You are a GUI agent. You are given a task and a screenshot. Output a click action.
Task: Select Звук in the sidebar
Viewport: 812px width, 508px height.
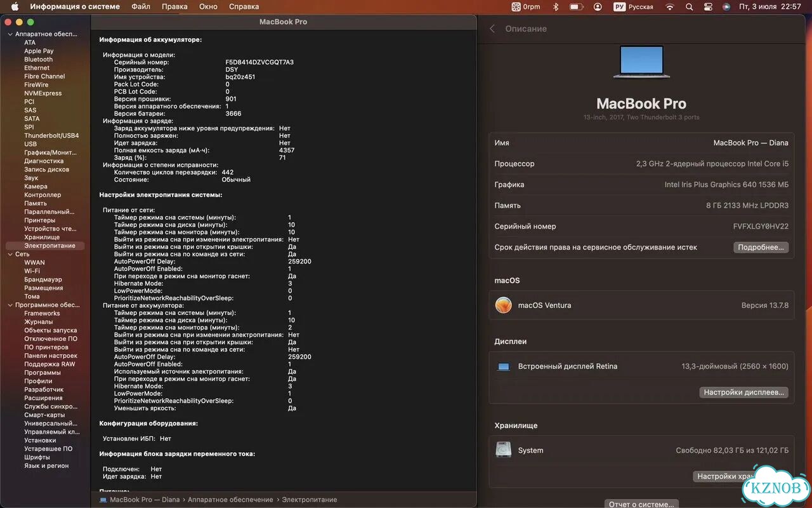coord(31,178)
